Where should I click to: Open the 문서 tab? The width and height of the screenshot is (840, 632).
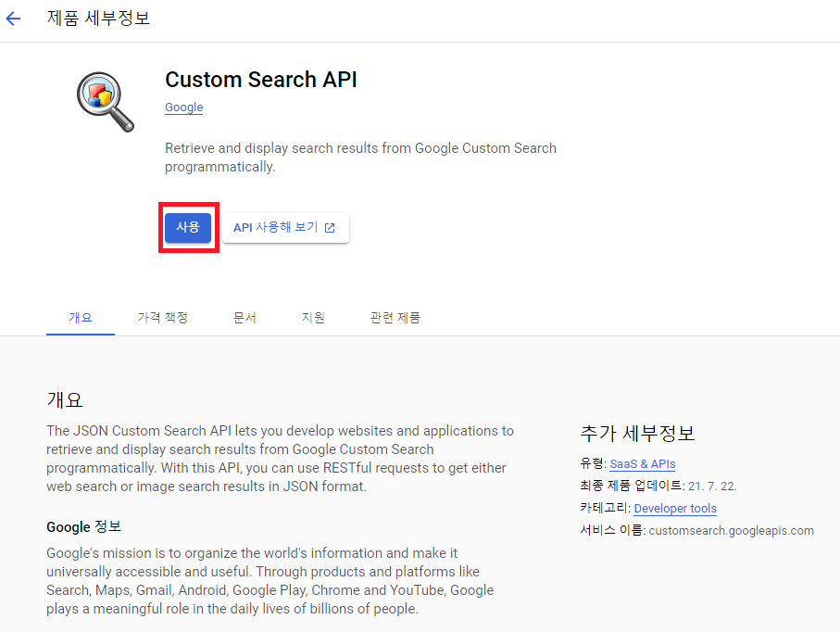tap(244, 318)
